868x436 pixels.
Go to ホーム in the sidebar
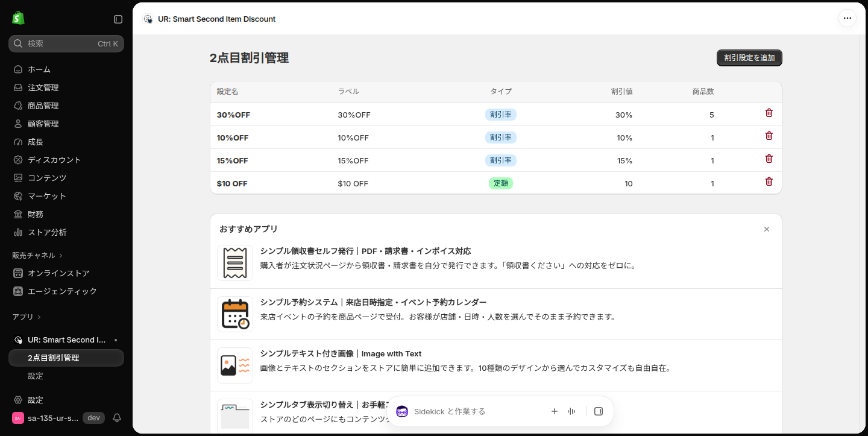pos(66,69)
